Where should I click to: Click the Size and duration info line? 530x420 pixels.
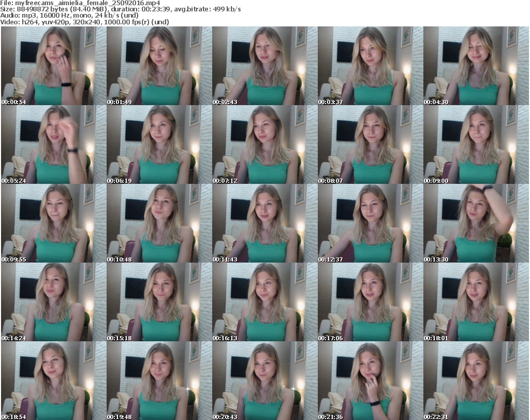121,9
